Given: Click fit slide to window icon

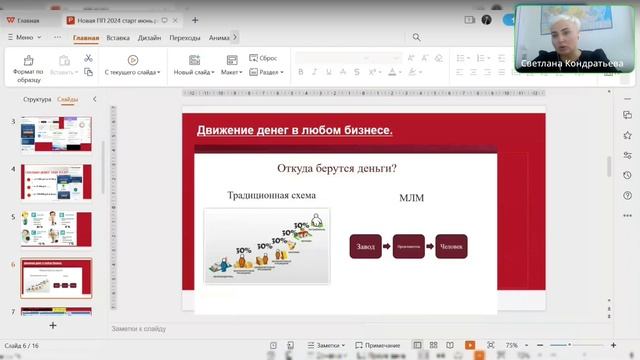Looking at the screenshot, I should [x=491, y=345].
